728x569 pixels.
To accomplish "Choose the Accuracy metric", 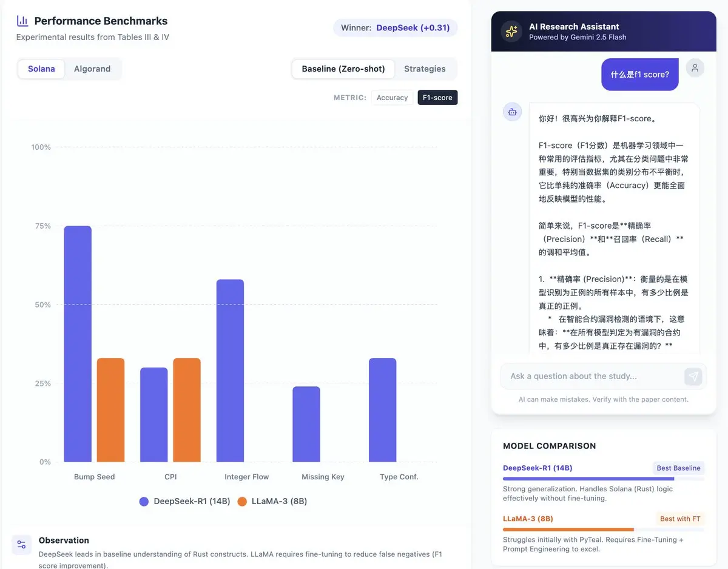I will click(392, 98).
